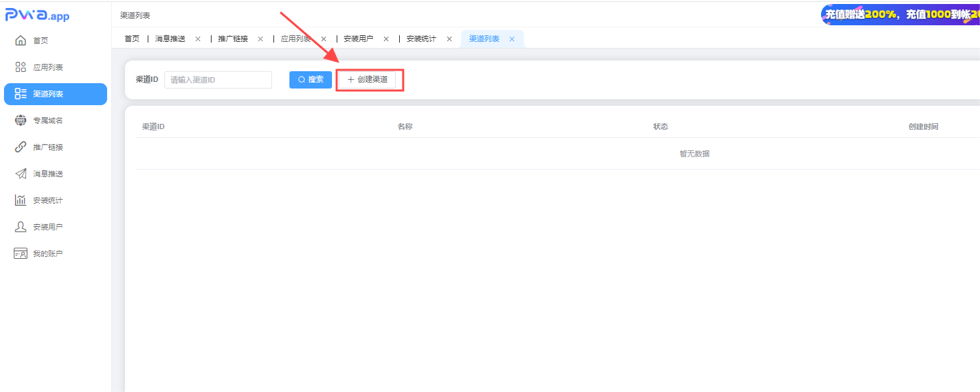980x392 pixels.
Task: Click the paper plane icon for 消息推送
Action: [x=21, y=174]
